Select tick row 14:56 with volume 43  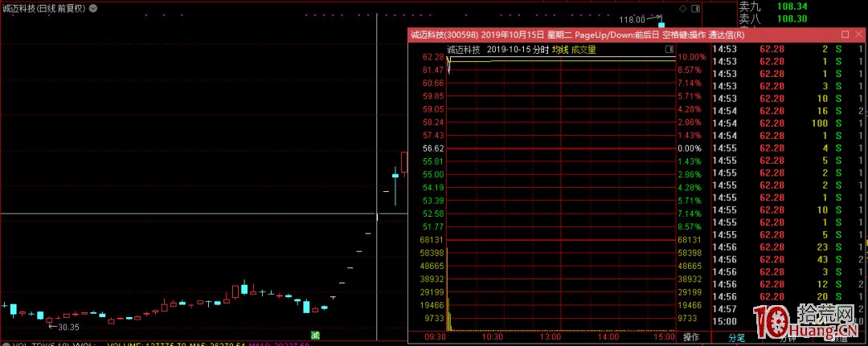788,259
